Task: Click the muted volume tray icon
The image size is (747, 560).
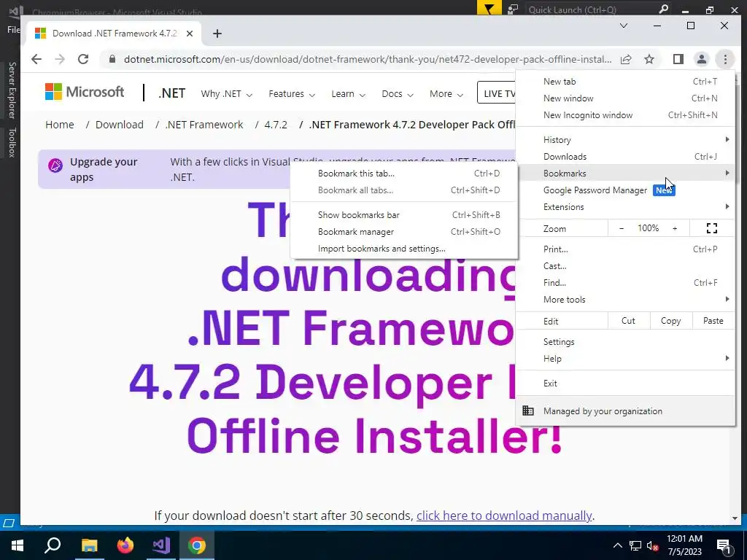Action: (652, 545)
